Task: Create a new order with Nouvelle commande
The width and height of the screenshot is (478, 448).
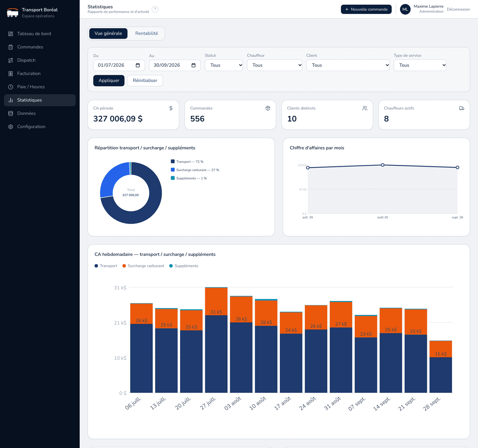Action: pyautogui.click(x=366, y=9)
